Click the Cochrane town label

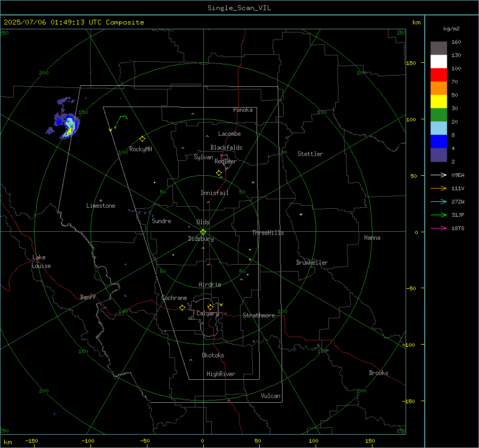[x=174, y=298]
